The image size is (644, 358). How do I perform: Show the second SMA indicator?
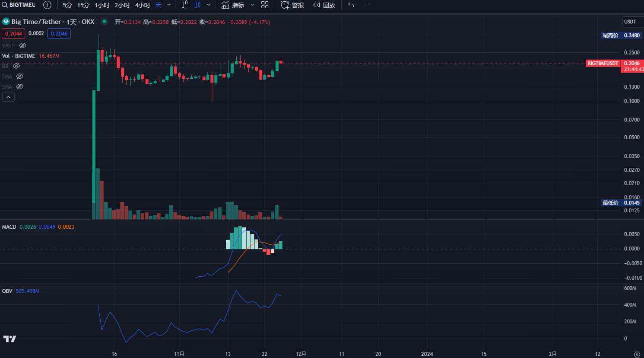[x=19, y=87]
